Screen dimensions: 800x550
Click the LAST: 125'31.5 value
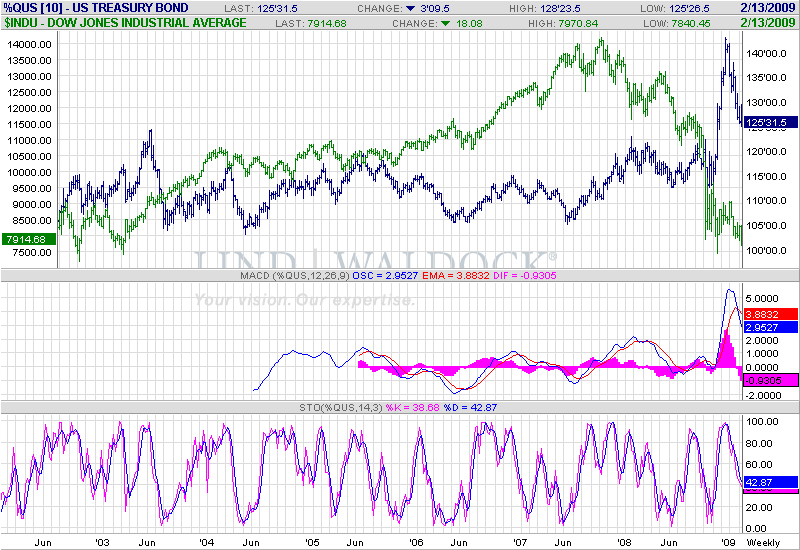(261, 9)
